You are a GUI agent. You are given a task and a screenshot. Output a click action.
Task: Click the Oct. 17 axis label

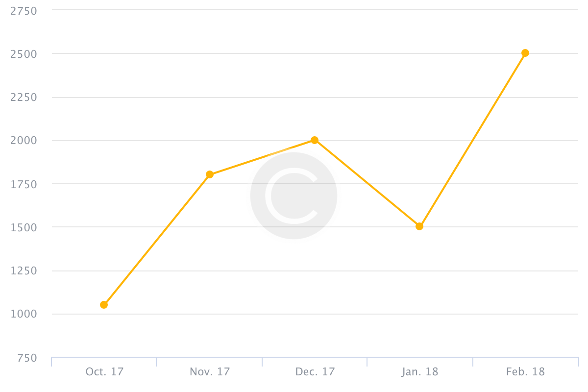click(104, 372)
